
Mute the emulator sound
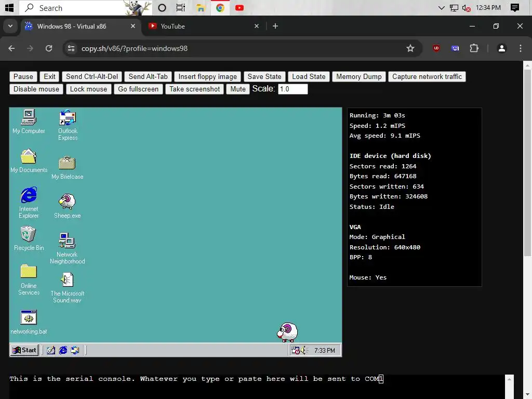pyautogui.click(x=238, y=89)
